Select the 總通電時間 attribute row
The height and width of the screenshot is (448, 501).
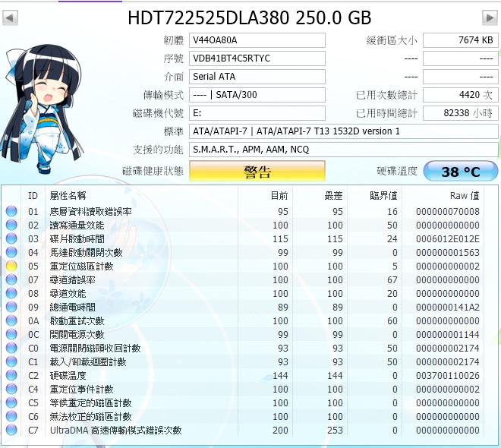pyautogui.click(x=243, y=307)
